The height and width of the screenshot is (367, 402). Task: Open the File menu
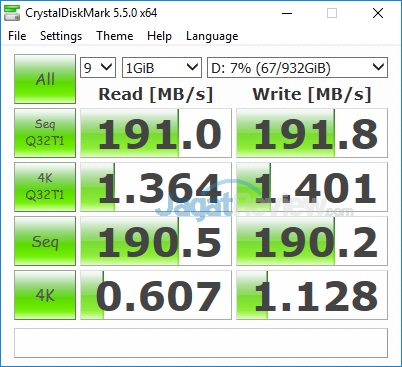(x=17, y=36)
